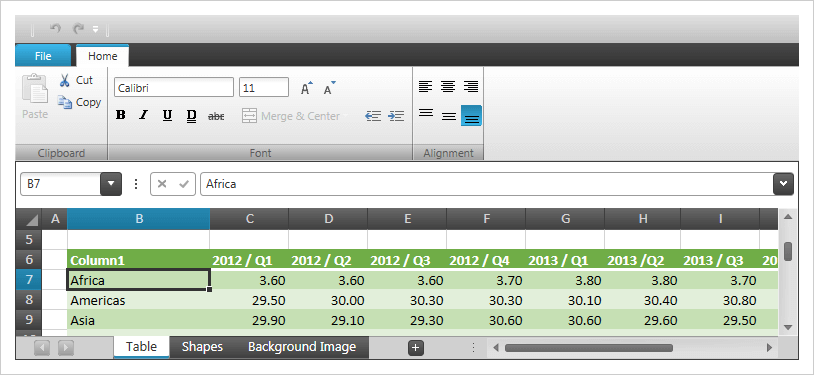Toggle italic formatting
814x375 pixels.
click(143, 115)
